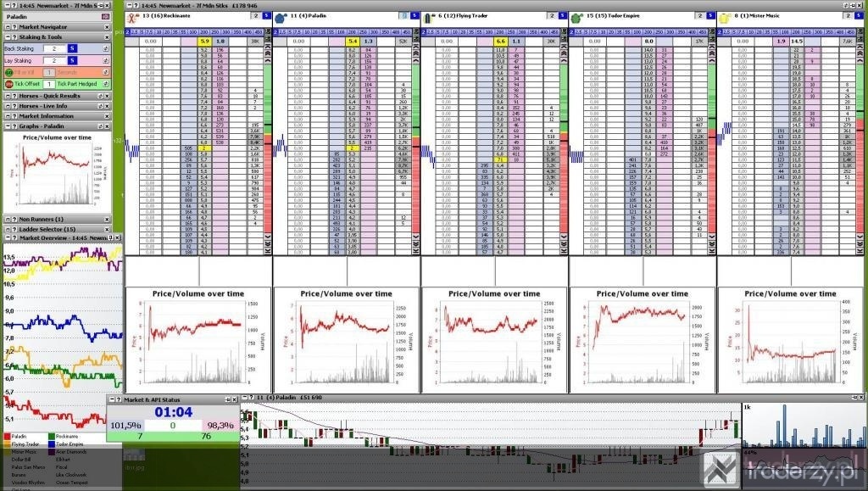Click the settings icon on Lay Staking row
This screenshot has height=491, width=868.
106,60
